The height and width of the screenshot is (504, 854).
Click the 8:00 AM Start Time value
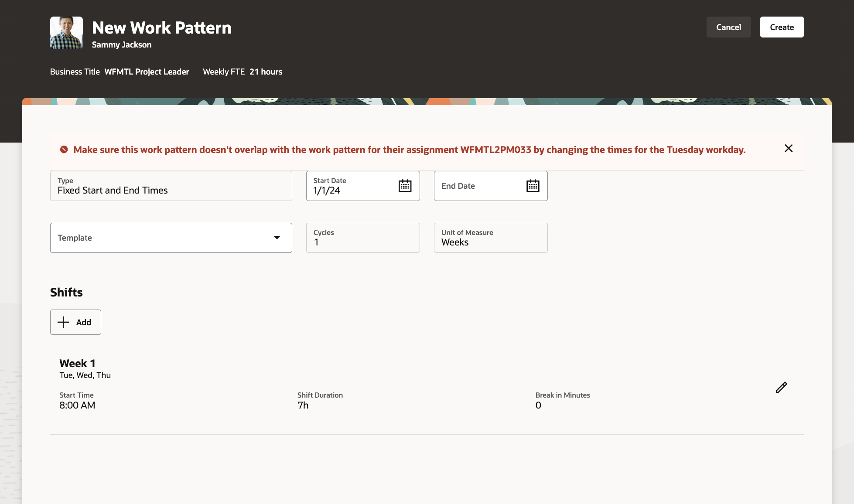pos(77,405)
